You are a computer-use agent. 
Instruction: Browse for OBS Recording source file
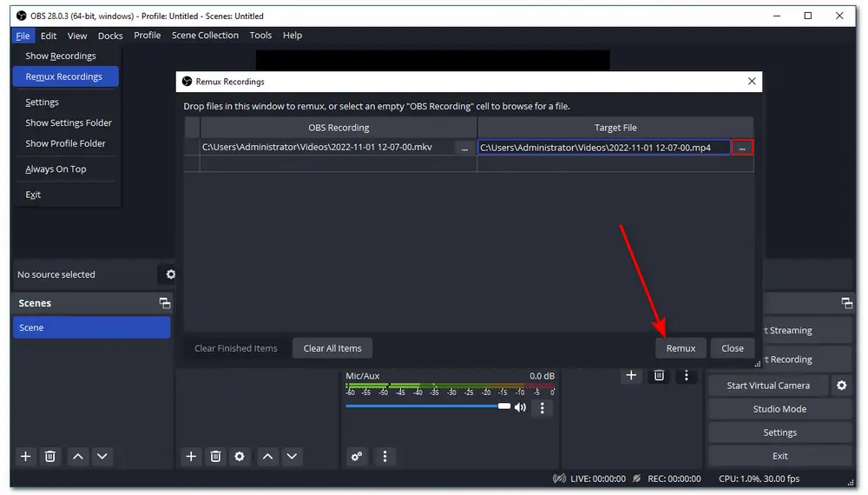(x=464, y=148)
